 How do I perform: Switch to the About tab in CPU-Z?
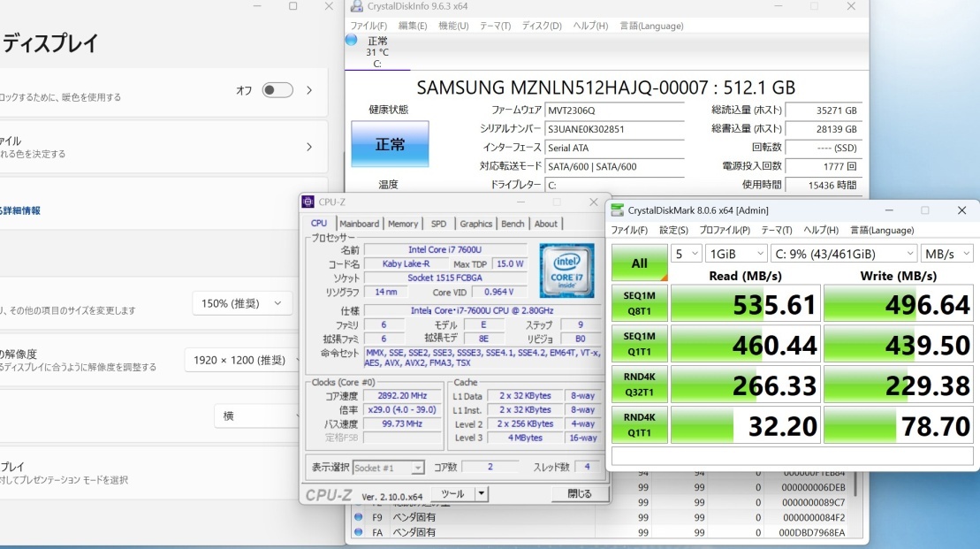pos(545,224)
